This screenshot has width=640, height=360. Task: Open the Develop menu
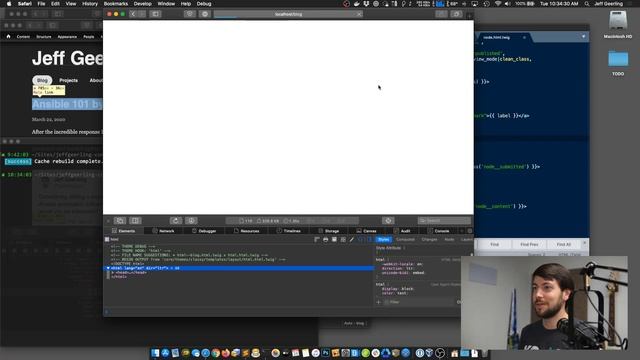click(142, 4)
